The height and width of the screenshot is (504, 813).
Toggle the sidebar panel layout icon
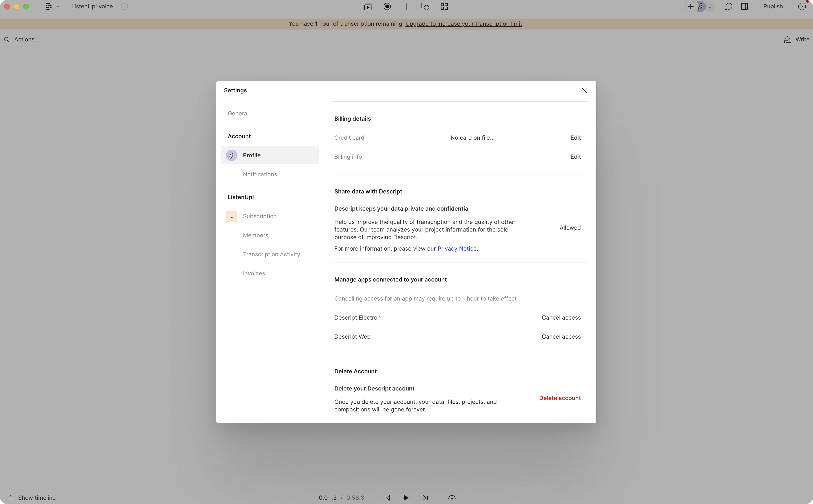(744, 6)
